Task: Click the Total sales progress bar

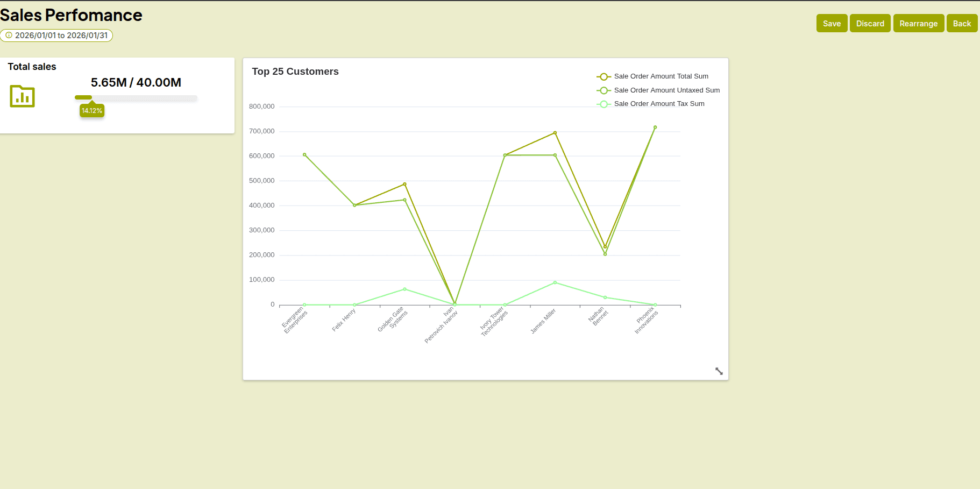Action: pyautogui.click(x=136, y=98)
